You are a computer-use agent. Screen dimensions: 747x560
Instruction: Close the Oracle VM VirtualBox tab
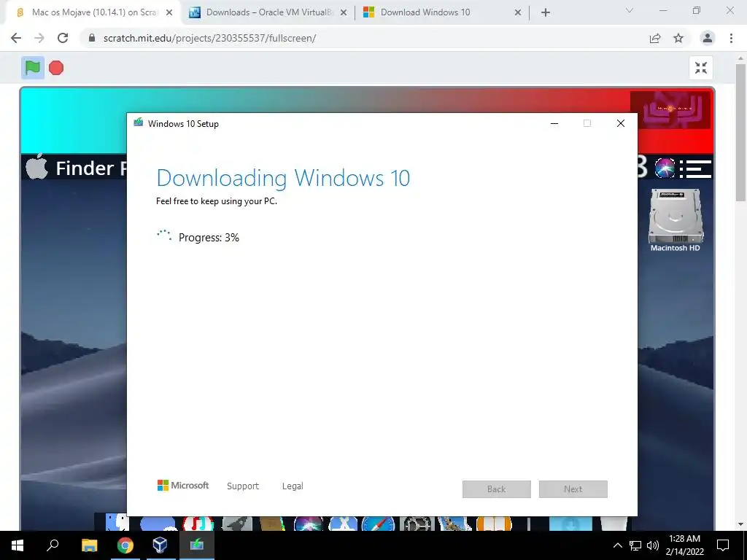click(344, 13)
